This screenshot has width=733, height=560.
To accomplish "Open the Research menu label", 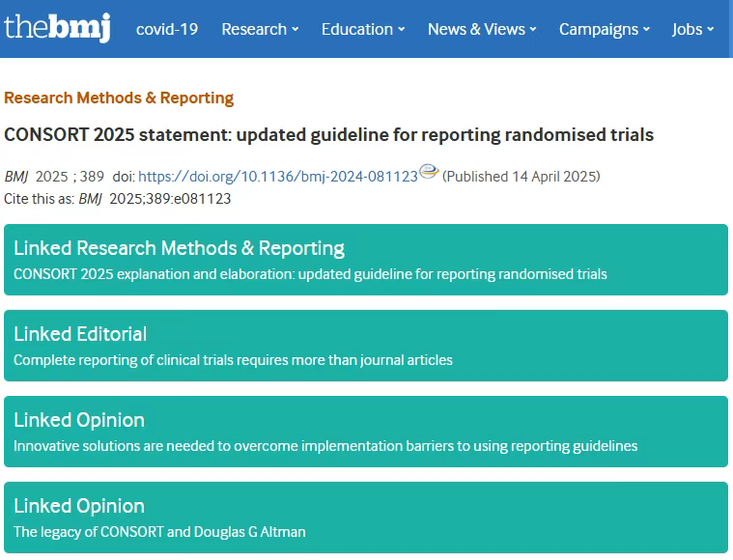I will (254, 29).
